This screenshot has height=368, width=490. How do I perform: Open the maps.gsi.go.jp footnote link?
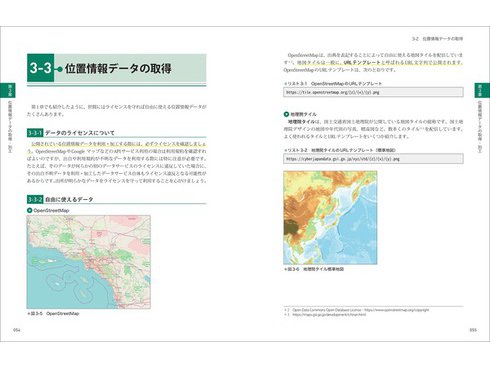coord(329,314)
